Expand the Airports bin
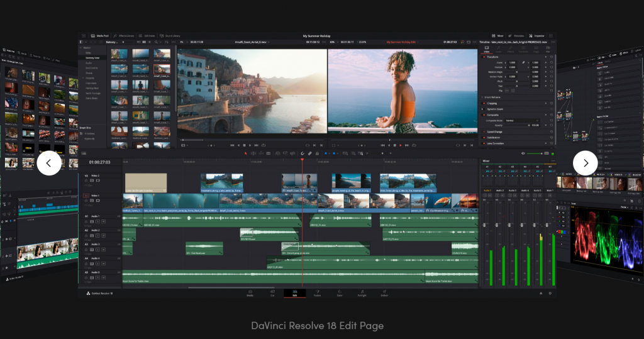644x339 pixels. click(83, 78)
